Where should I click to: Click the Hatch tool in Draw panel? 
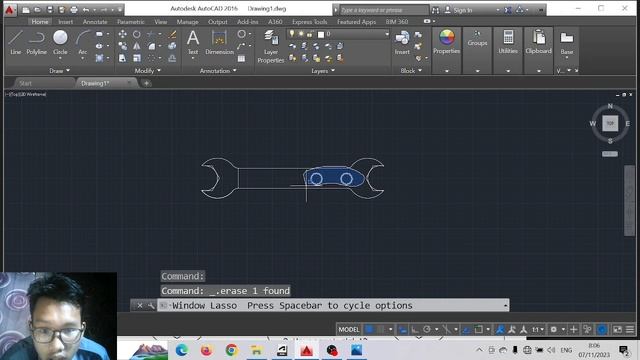tap(99, 58)
